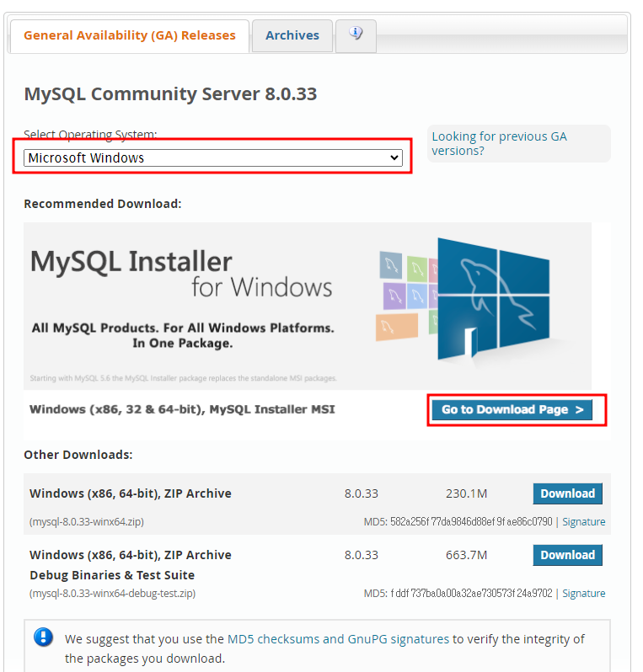Click the 663.7M file size value
643x672 pixels.
(x=466, y=555)
